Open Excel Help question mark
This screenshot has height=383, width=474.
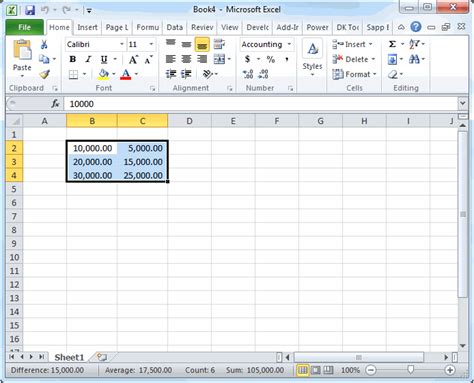tap(416, 27)
